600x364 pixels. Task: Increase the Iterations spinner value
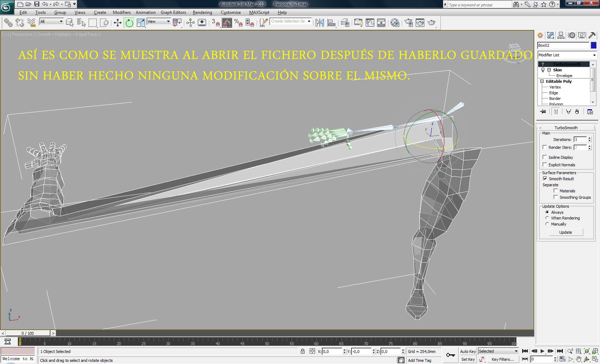coord(590,138)
